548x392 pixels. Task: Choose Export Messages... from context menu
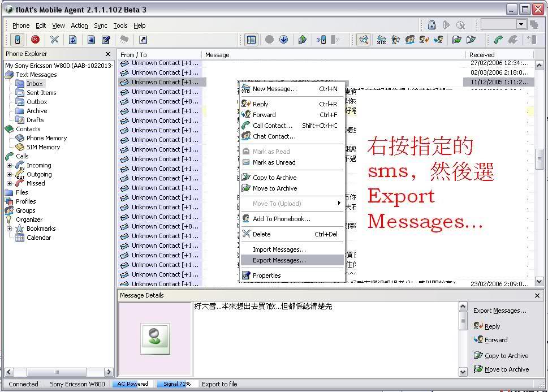click(292, 260)
